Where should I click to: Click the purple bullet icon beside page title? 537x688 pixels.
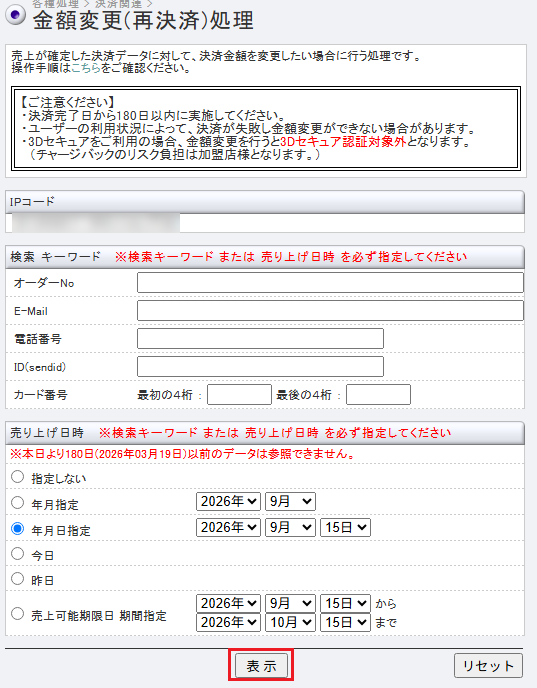point(16,15)
